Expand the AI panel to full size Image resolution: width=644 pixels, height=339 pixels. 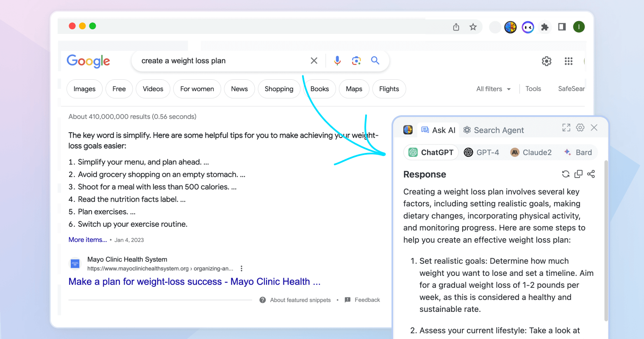[x=566, y=128]
